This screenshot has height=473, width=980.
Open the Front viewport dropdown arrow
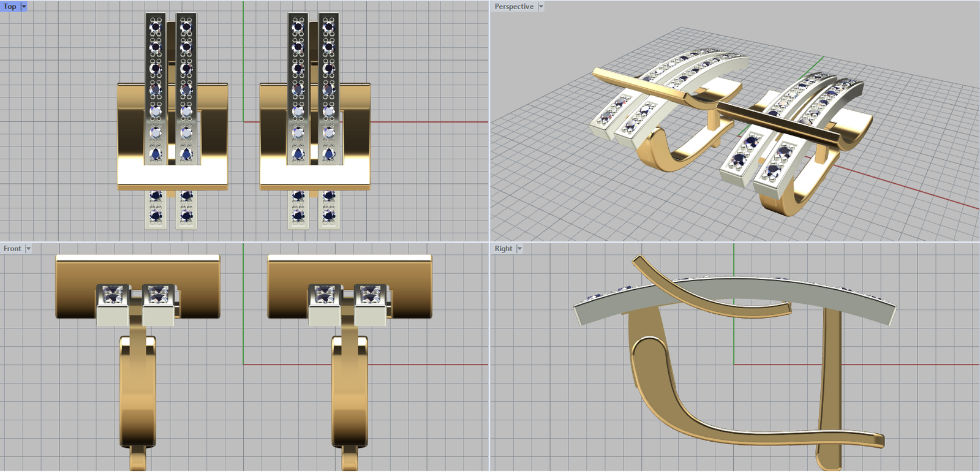click(x=28, y=248)
